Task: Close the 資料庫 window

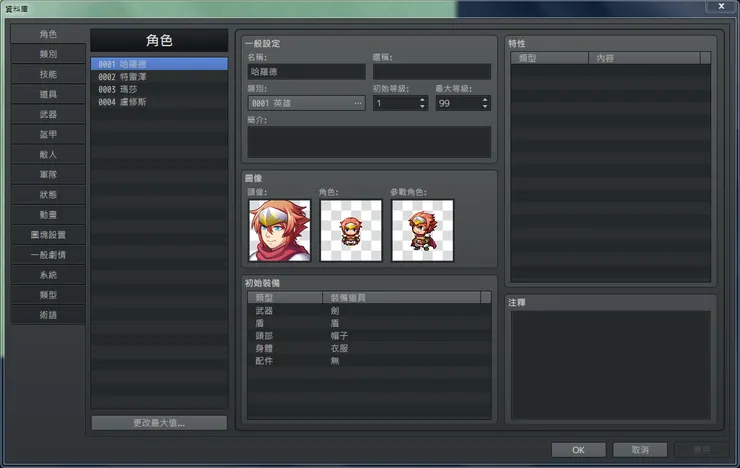Action: 721,6
